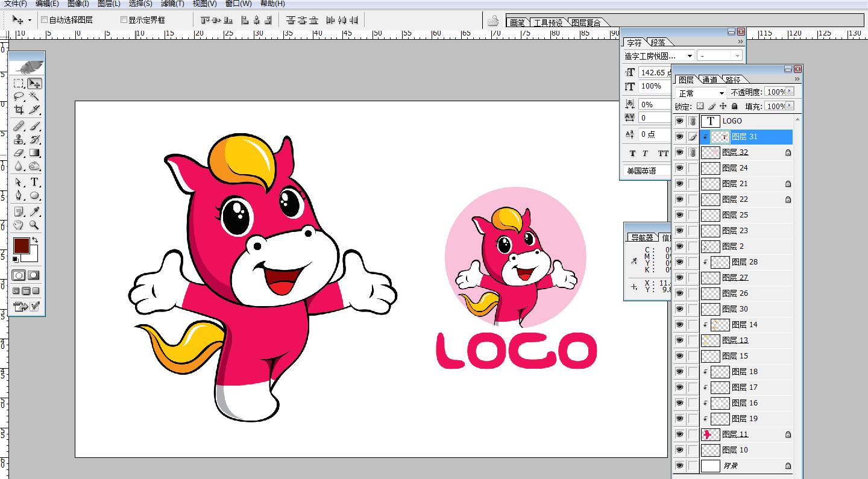Viewport: 868px width, 479px height.
Task: Select the Eyedropper tool
Action: [x=34, y=211]
